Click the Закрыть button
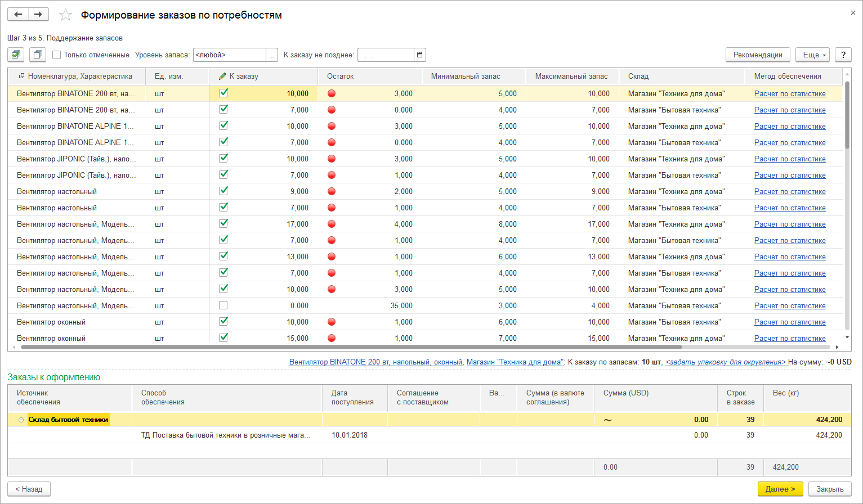This screenshot has height=504, width=863. click(x=830, y=489)
